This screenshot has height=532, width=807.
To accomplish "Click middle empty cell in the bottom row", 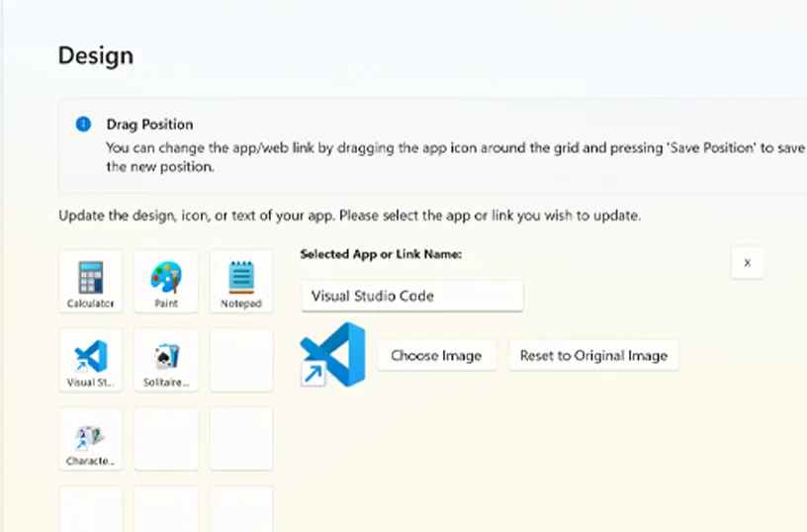I will [166, 509].
